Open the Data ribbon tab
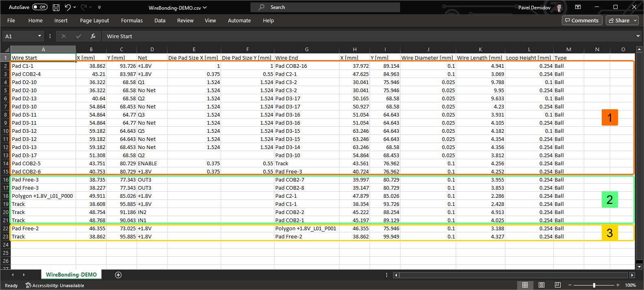Viewport: 644px width, 290px height. click(x=160, y=20)
